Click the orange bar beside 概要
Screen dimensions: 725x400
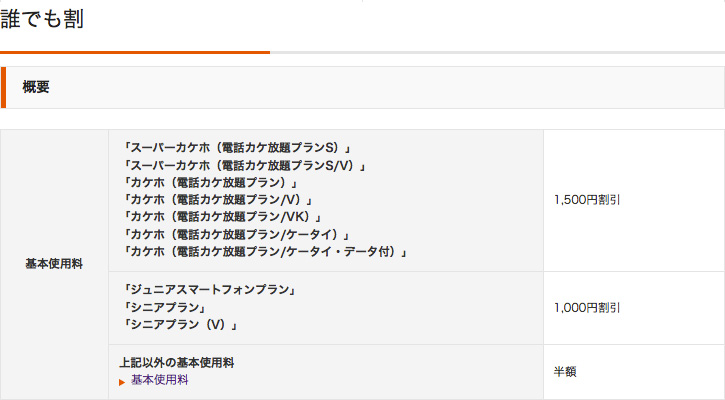[x=4, y=87]
